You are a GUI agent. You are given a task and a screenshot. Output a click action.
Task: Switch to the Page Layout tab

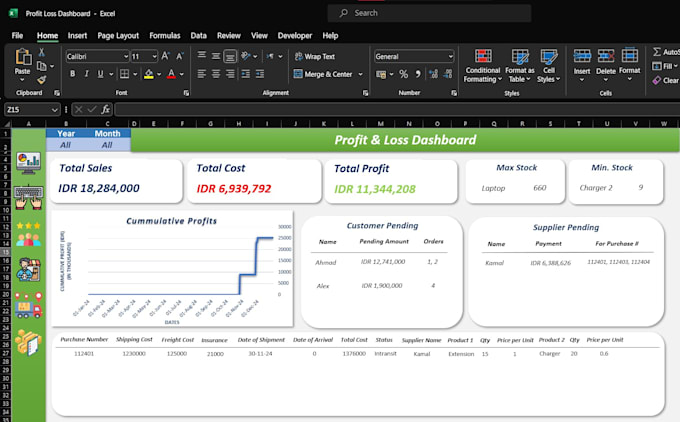click(x=118, y=36)
